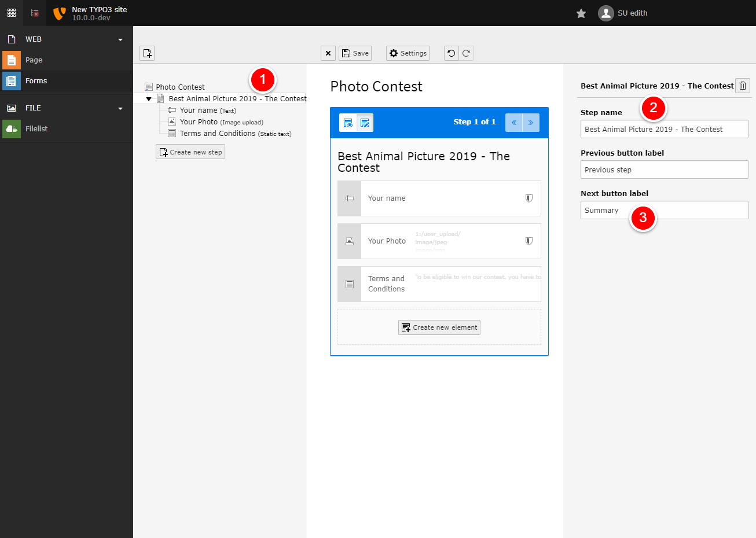
Task: Click the Create new step button
Action: pyautogui.click(x=190, y=151)
